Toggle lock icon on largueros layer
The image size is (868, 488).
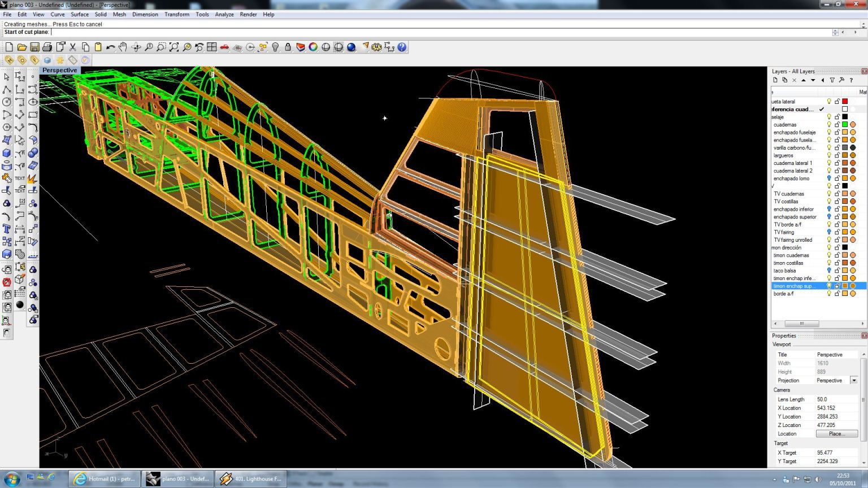pos(837,155)
